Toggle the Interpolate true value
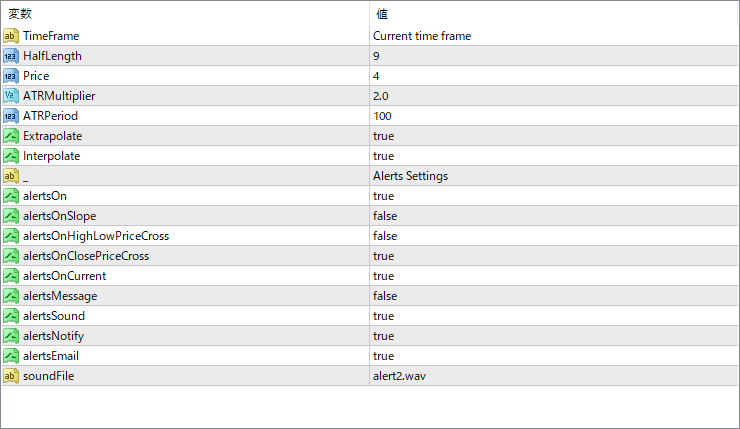The image size is (740, 429). (x=554, y=156)
